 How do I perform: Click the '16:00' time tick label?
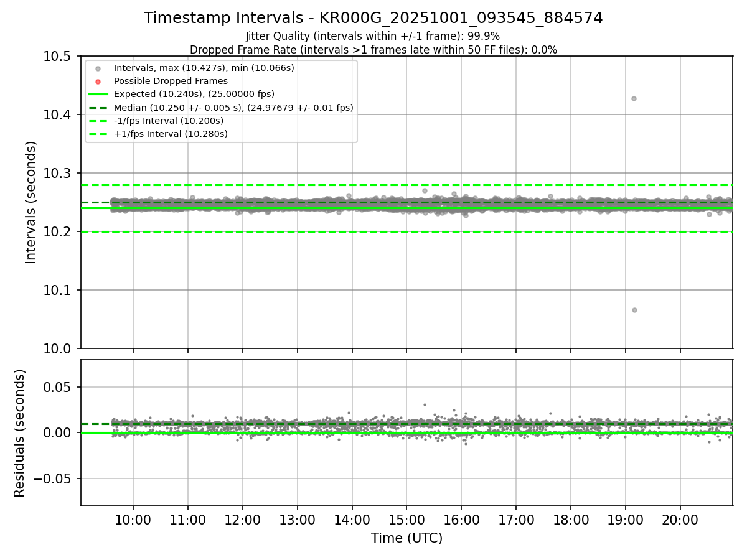(461, 520)
